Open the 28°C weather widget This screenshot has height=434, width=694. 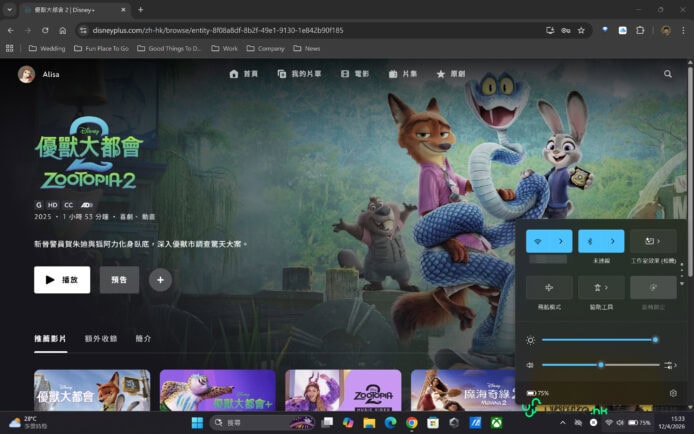point(27,422)
